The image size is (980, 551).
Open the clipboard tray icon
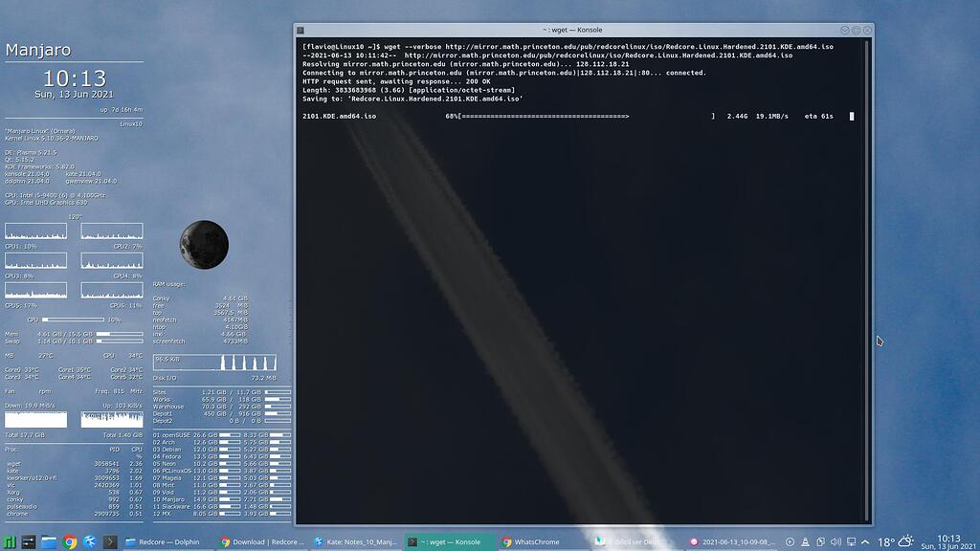coord(820,541)
